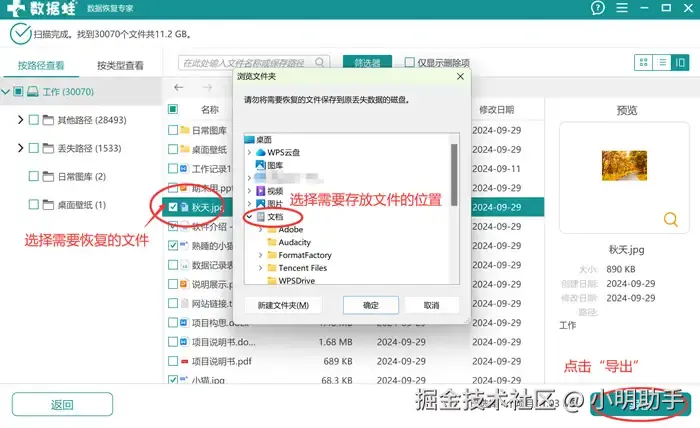Enable the 仅显示删除项 checkbox

(409, 62)
